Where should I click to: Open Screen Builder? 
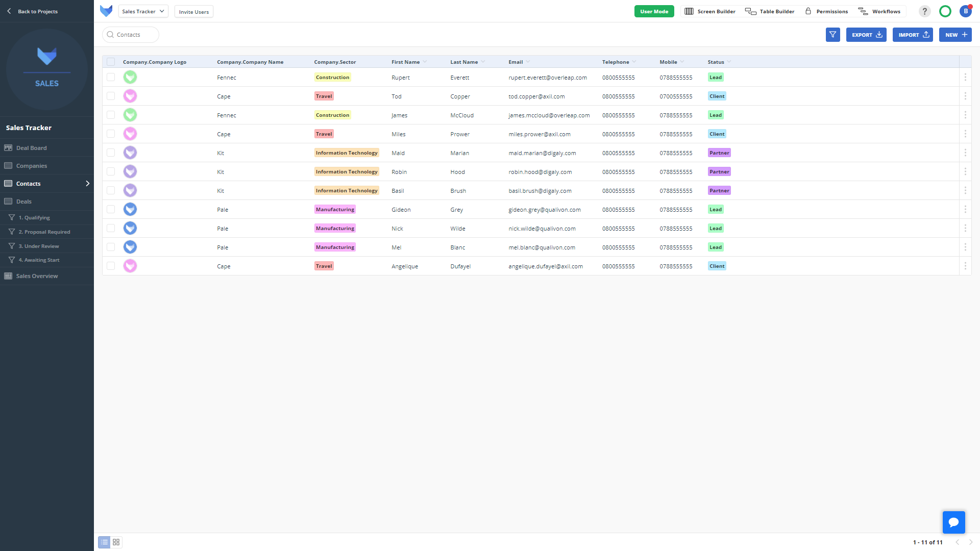[710, 11]
